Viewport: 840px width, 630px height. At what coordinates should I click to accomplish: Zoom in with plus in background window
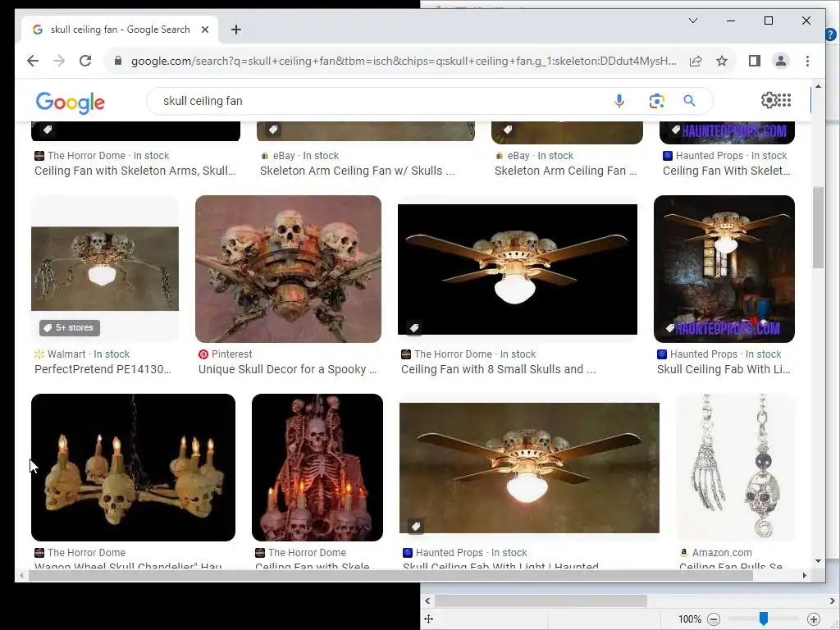pos(813,619)
